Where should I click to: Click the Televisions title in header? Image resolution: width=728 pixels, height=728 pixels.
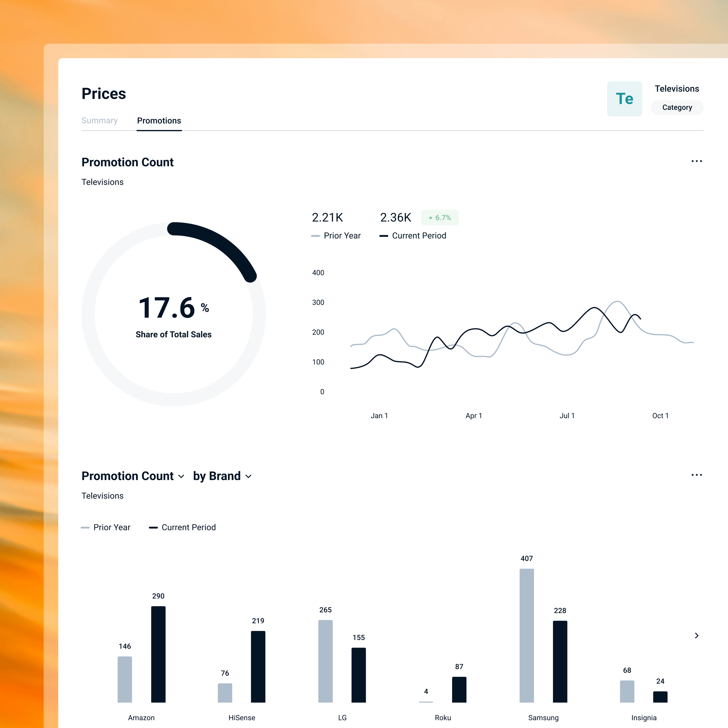677,89
